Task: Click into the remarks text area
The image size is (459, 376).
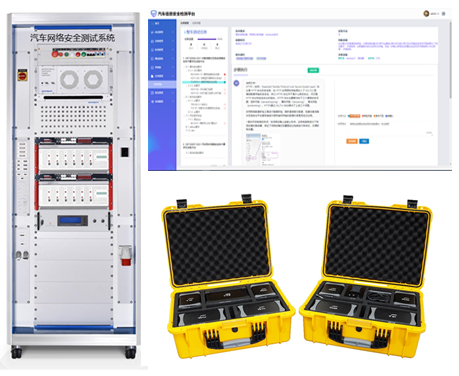Action: 391,128
